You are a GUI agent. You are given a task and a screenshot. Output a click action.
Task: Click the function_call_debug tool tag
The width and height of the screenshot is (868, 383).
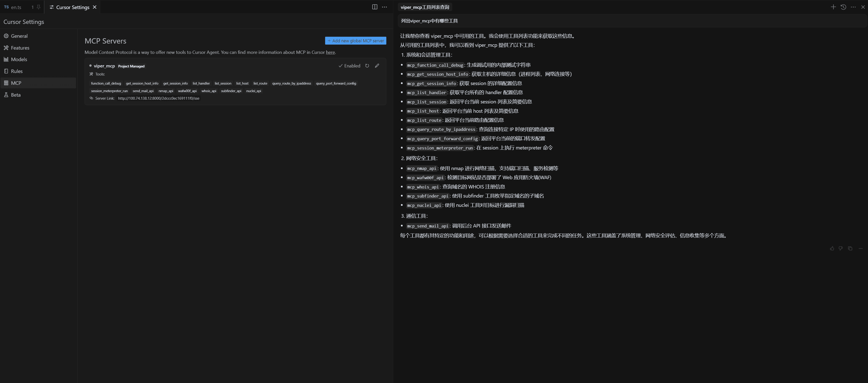pos(106,83)
